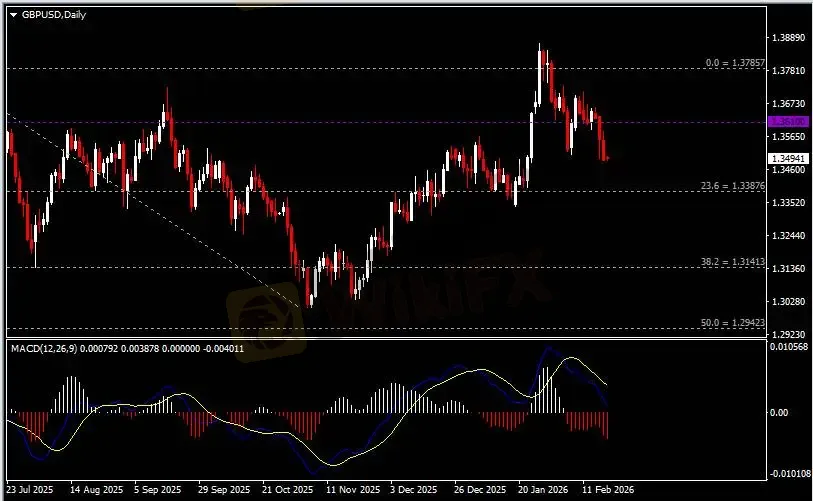
Task: Select the 0.0 = 1.37857 Fibonacci label
Action: (x=735, y=63)
